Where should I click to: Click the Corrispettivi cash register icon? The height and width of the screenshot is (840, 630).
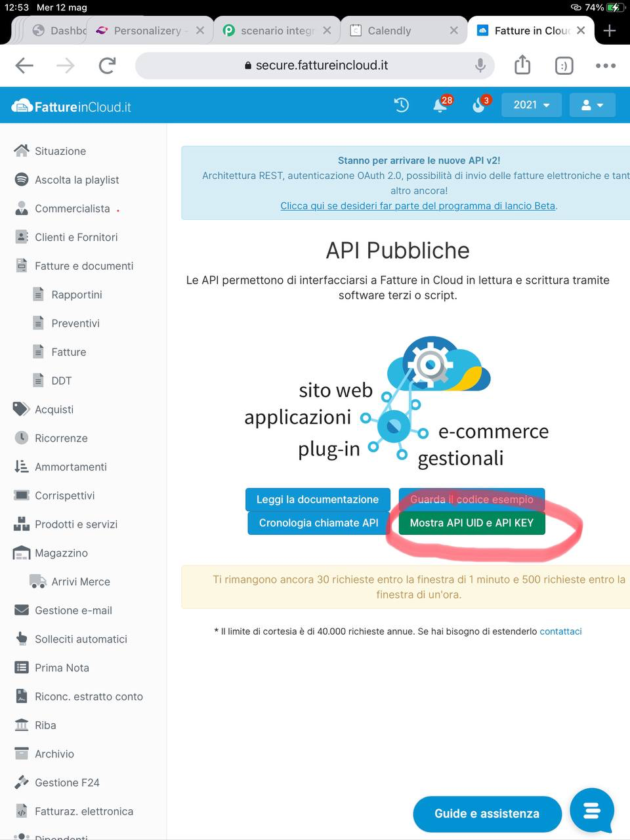22,495
